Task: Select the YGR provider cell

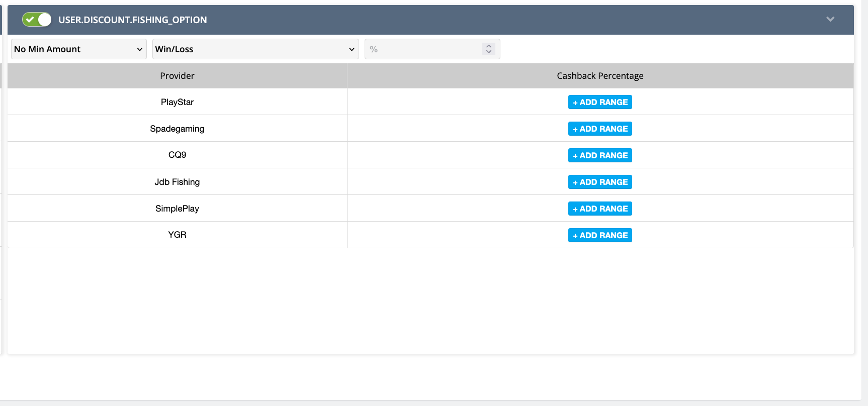Action: (x=177, y=235)
